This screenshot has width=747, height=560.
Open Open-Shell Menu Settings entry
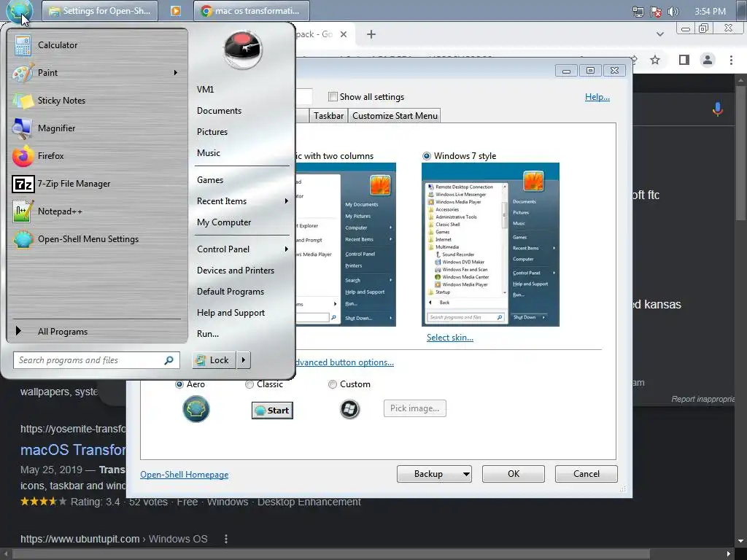(x=97, y=239)
